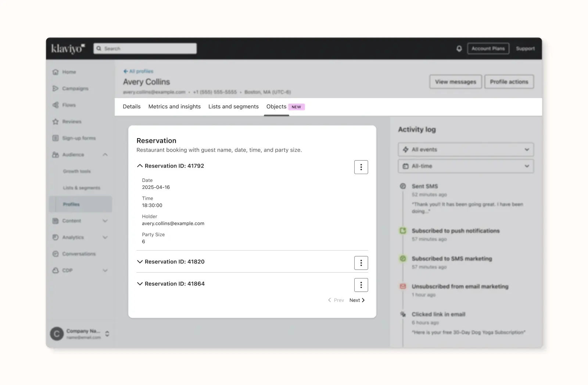Click the Home icon in sidebar
This screenshot has width=588, height=385.
pyautogui.click(x=55, y=72)
